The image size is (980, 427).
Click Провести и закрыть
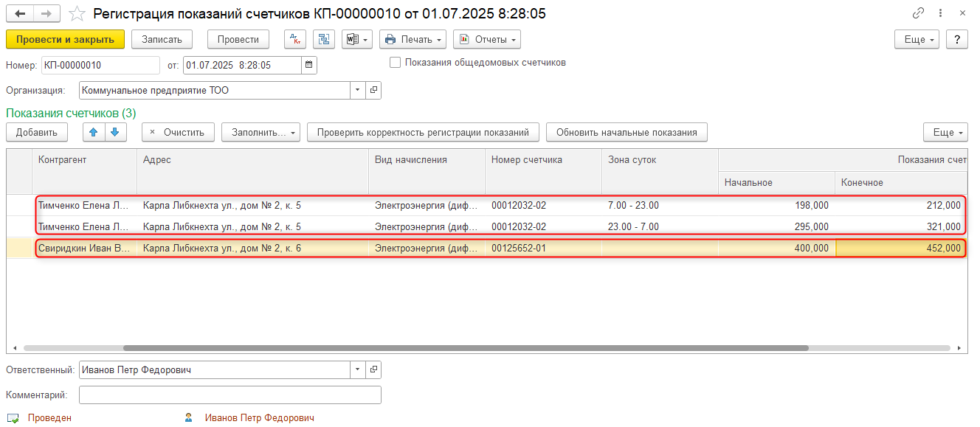tap(66, 39)
